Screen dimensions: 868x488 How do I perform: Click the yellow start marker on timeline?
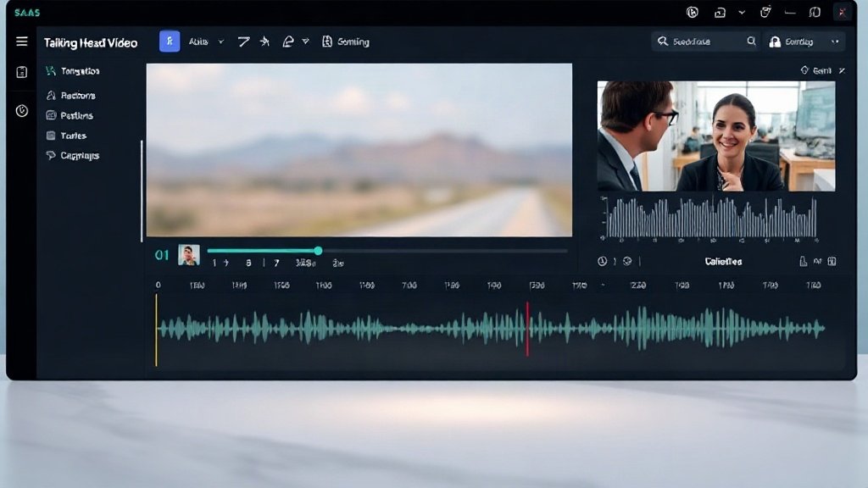tap(156, 330)
